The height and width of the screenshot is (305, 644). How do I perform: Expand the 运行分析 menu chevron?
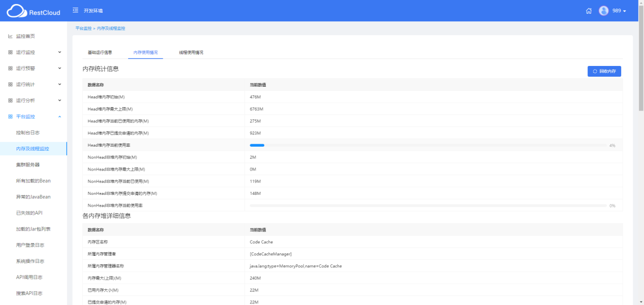[59, 100]
